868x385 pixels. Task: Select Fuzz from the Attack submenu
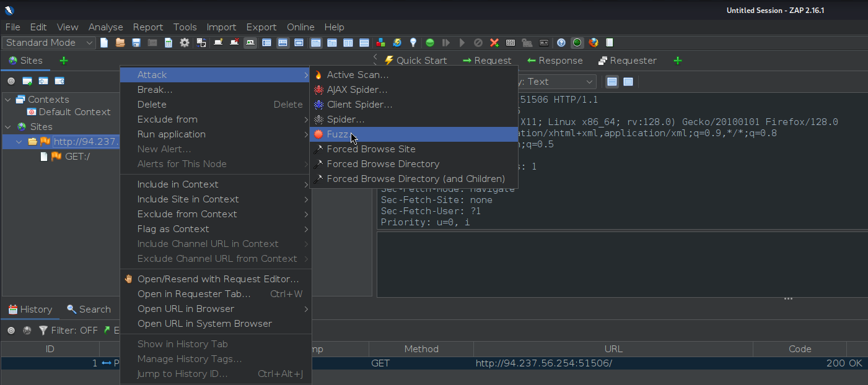coord(338,134)
